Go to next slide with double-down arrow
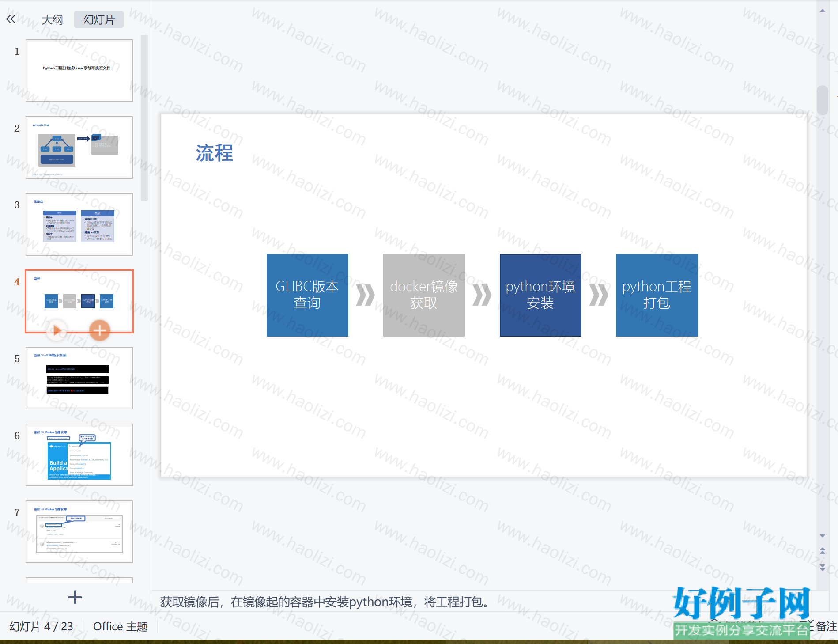Viewport: 838px width, 644px height. 823,568
